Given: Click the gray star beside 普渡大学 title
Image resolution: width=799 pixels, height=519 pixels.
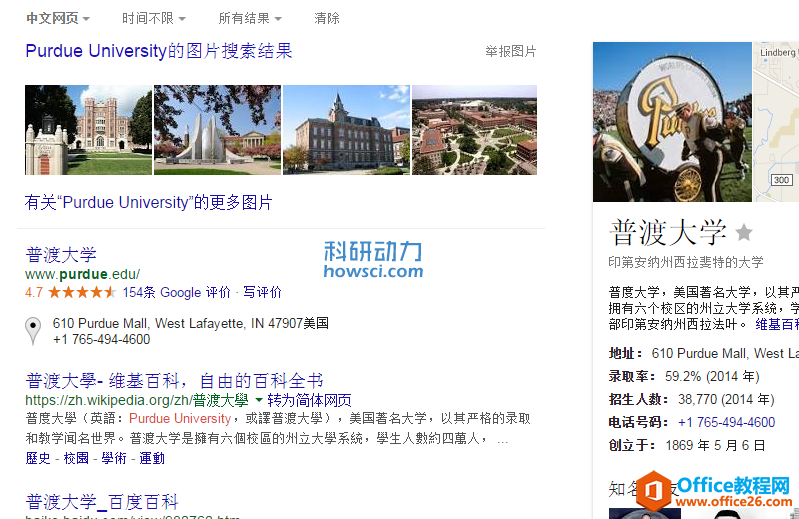Looking at the screenshot, I should click(x=744, y=232).
